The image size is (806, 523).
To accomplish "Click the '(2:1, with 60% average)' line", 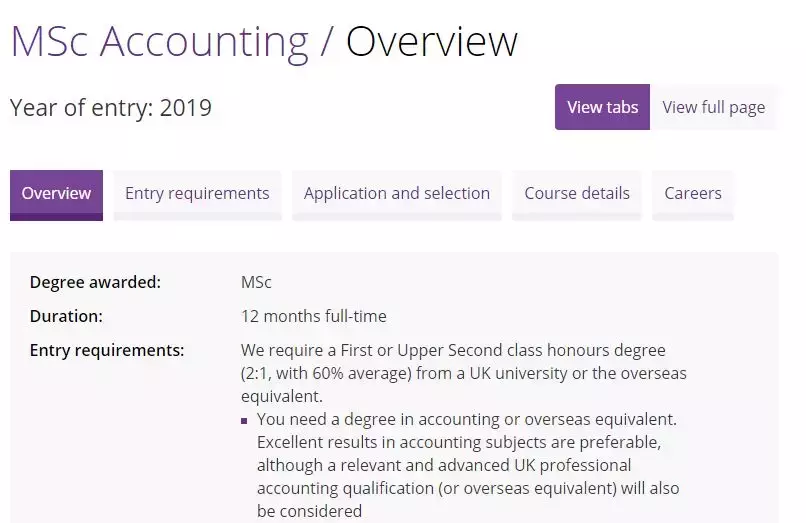I will (x=464, y=373).
